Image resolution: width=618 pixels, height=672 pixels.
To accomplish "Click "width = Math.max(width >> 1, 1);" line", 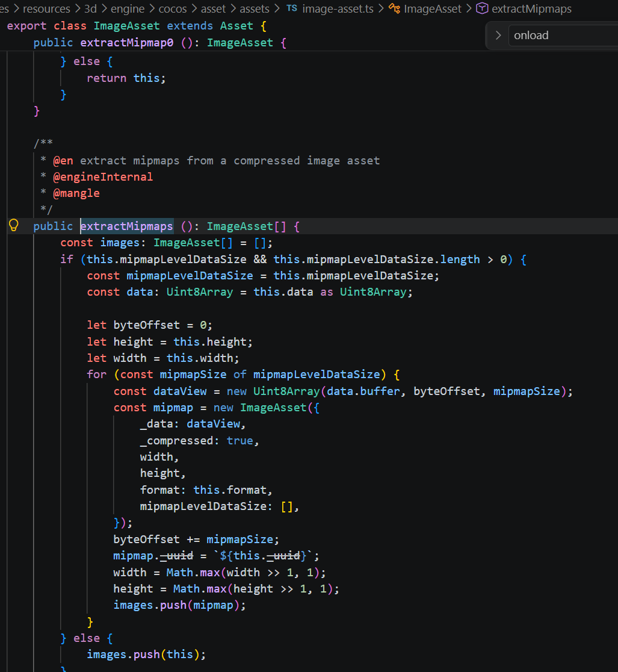I will (x=219, y=573).
